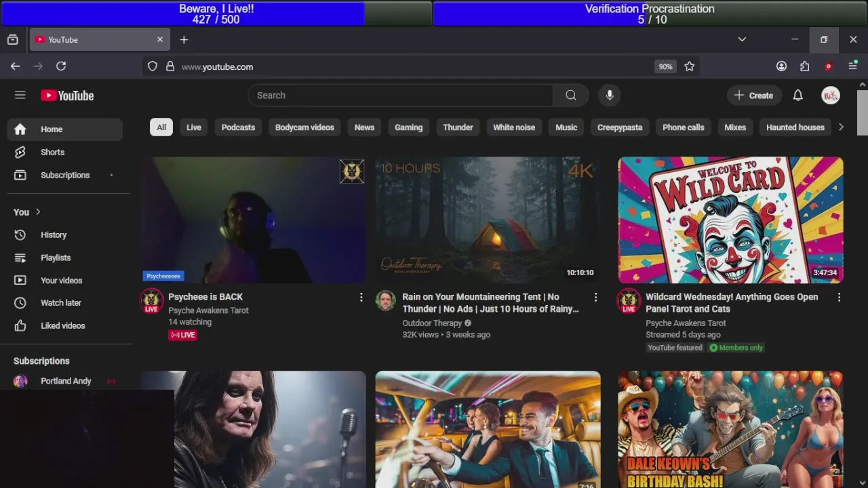Open the Wildcard Wednesday video thumbnail
Screen dimensions: 868x488
[x=730, y=220]
